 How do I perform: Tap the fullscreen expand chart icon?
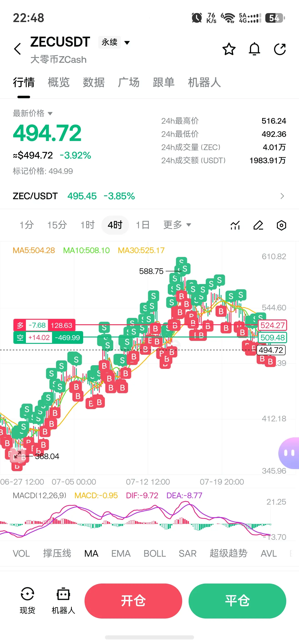point(17,455)
